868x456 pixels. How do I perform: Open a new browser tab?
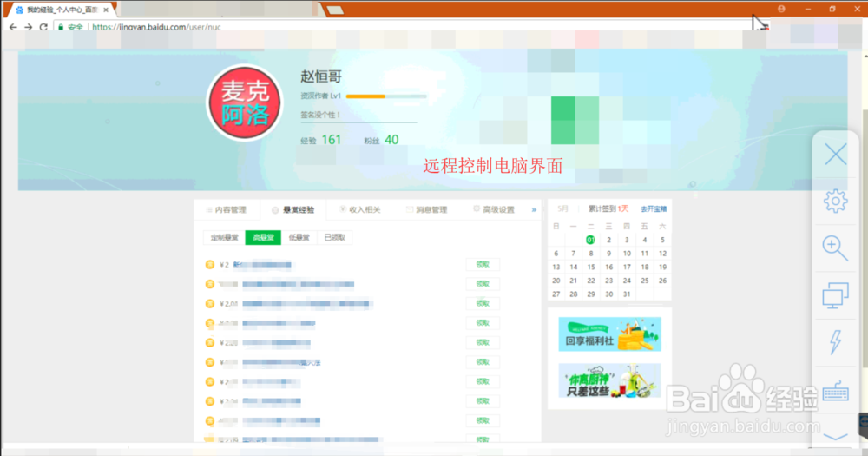335,10
